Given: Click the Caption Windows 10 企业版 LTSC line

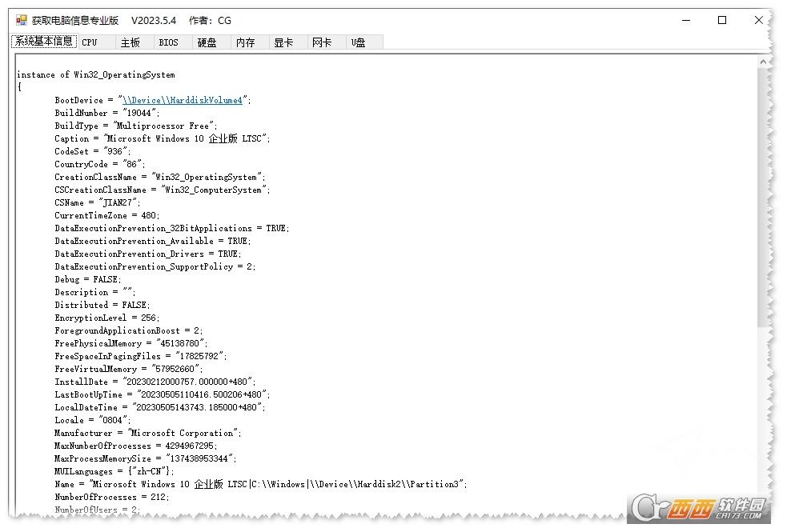Looking at the screenshot, I should tap(162, 138).
